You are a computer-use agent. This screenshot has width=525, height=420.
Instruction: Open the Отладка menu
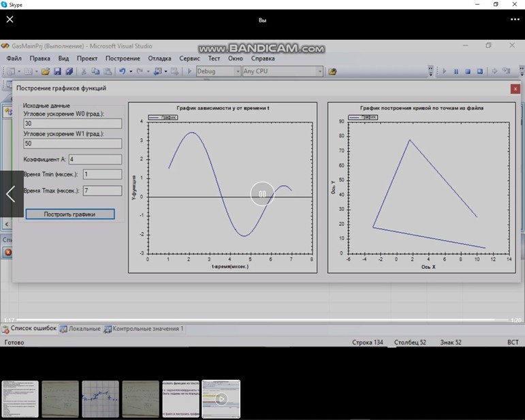pos(160,59)
